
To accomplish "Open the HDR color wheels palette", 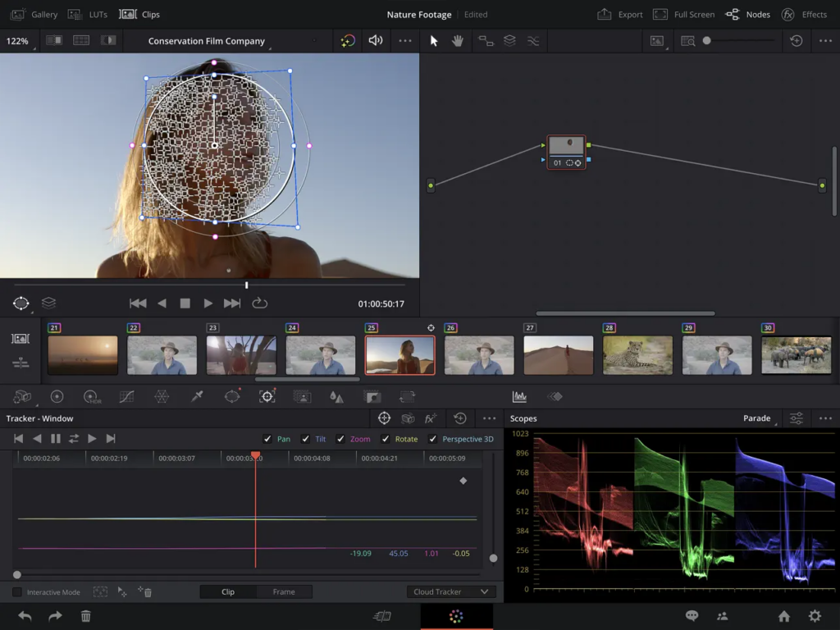I will pos(93,396).
